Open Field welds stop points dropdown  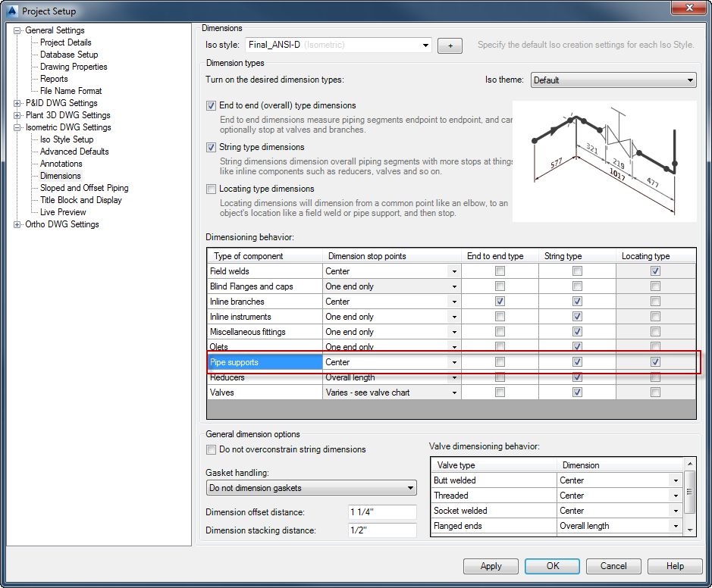point(454,271)
